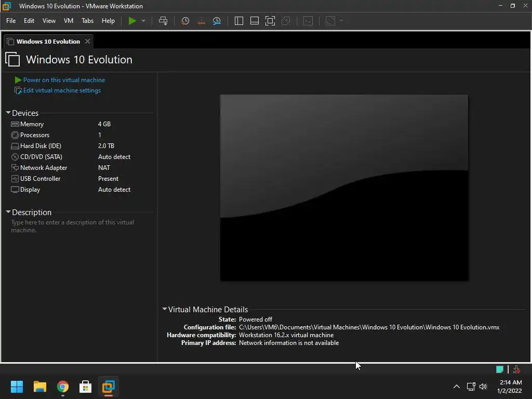Collapse the Description section
This screenshot has width=532, height=399.
pos(8,212)
